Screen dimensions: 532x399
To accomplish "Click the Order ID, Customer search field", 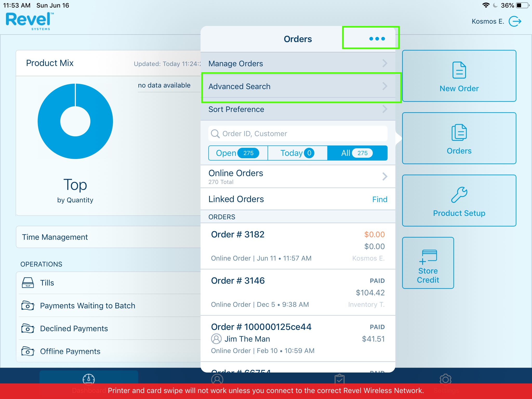I will [298, 134].
